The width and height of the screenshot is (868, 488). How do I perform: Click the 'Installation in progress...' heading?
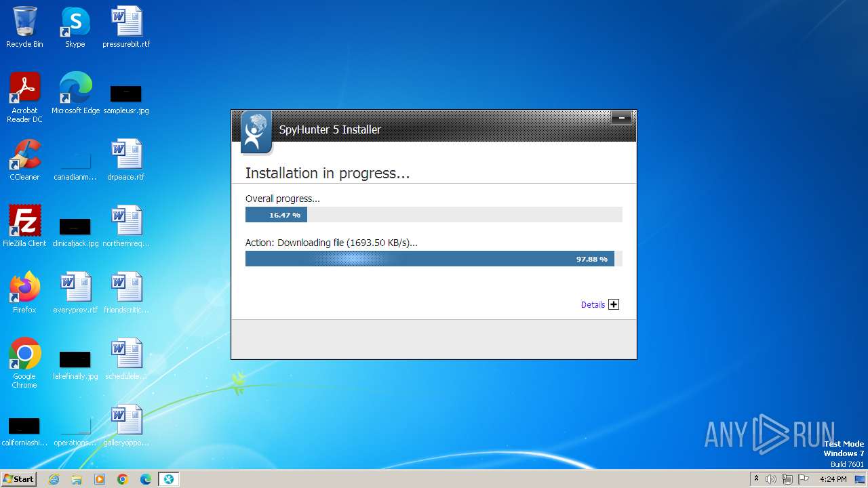click(x=328, y=174)
